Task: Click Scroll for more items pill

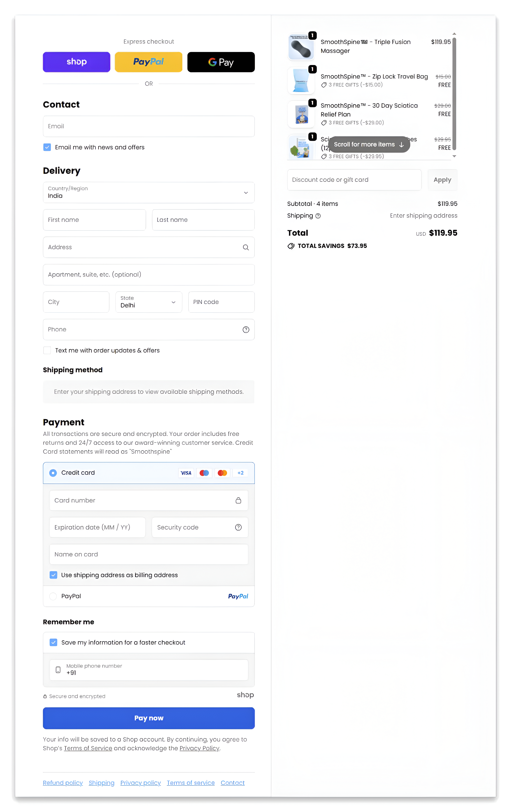Action: click(369, 144)
